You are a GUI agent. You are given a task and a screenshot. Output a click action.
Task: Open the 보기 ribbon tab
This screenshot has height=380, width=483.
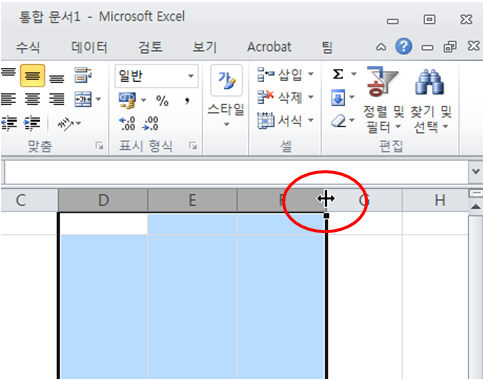point(205,47)
